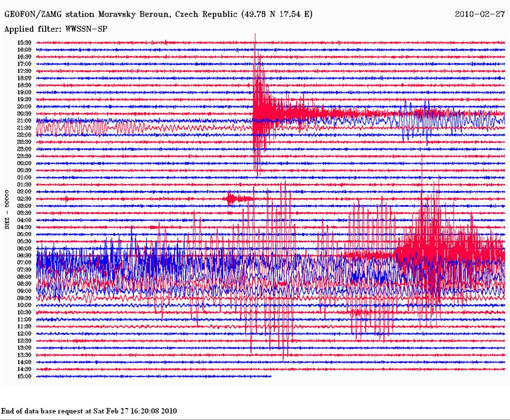
Task: Select the 18:30 time label
Action: point(25,86)
